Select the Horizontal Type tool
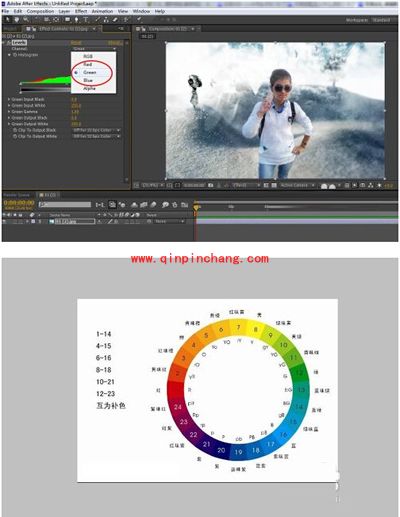The image size is (400, 517). coord(86,20)
